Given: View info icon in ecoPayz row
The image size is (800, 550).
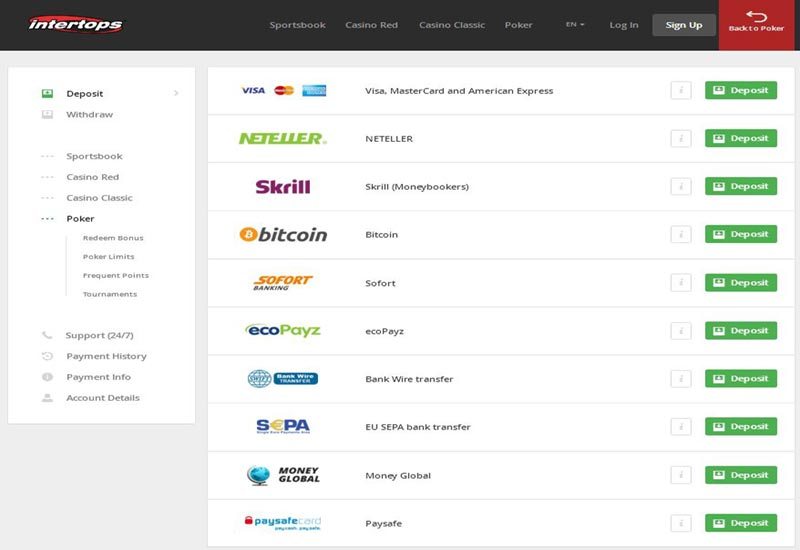Looking at the screenshot, I should [681, 331].
